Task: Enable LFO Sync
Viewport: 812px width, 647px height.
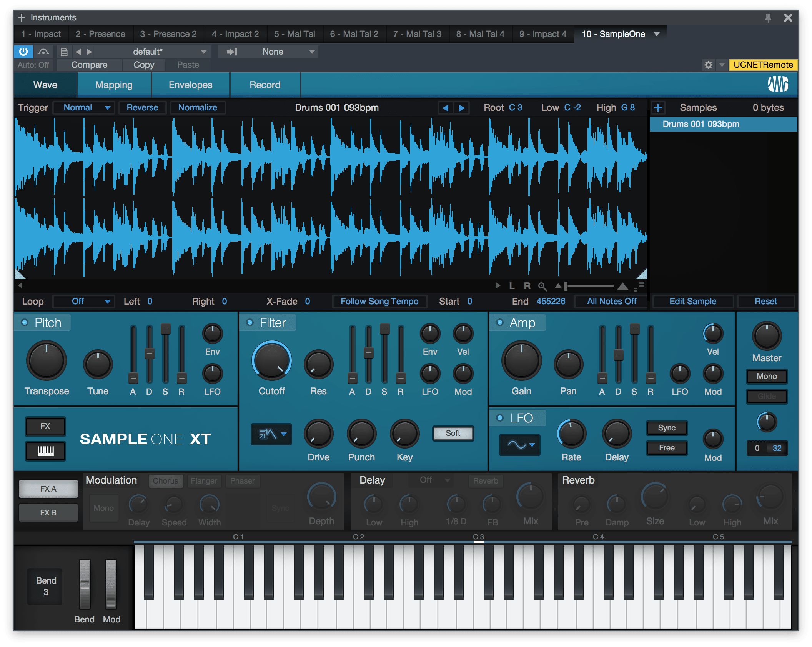Action: coord(667,428)
